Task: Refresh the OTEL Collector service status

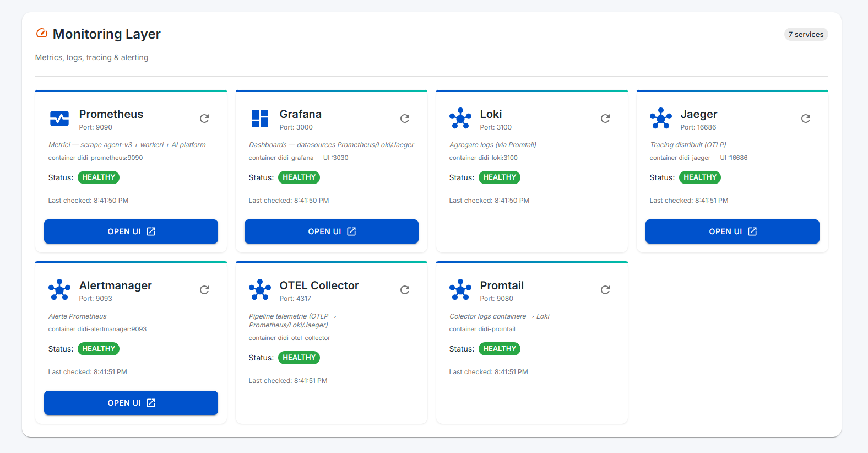Action: pos(405,290)
